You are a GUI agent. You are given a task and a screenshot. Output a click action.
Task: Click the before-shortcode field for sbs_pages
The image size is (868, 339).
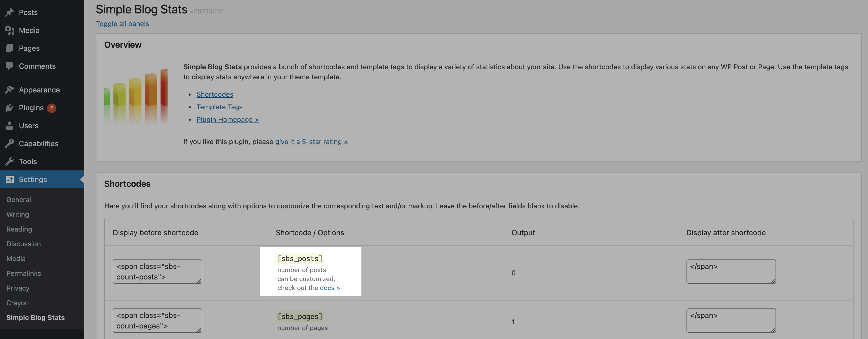point(157,321)
